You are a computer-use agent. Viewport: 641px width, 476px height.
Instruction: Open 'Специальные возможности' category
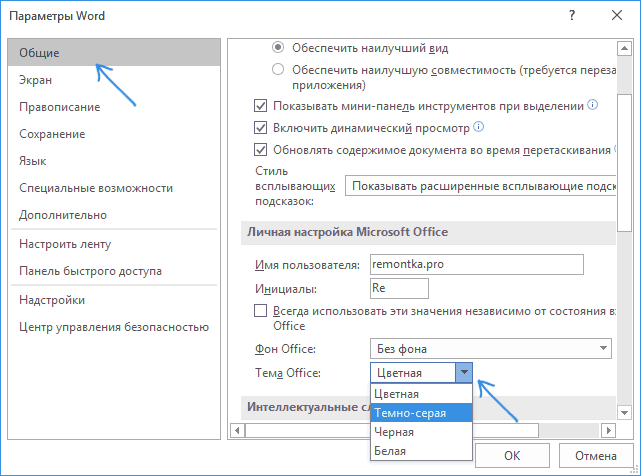click(x=114, y=188)
